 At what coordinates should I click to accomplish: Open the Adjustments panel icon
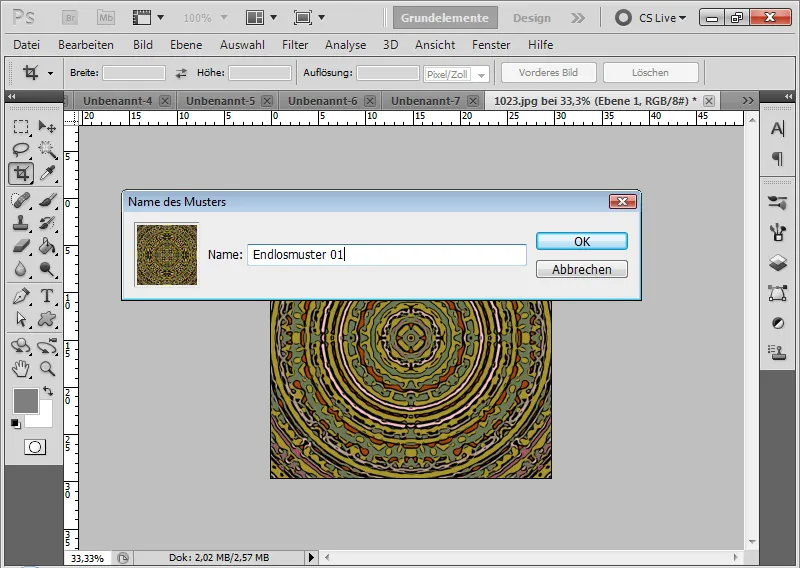point(778,323)
